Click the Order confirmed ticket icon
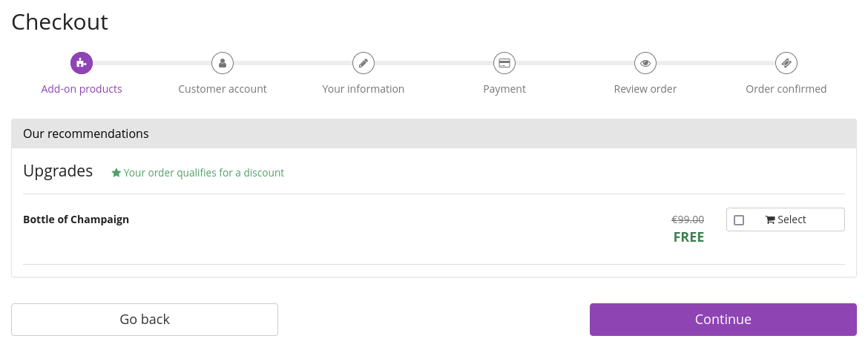The image size is (868, 350). [786, 63]
